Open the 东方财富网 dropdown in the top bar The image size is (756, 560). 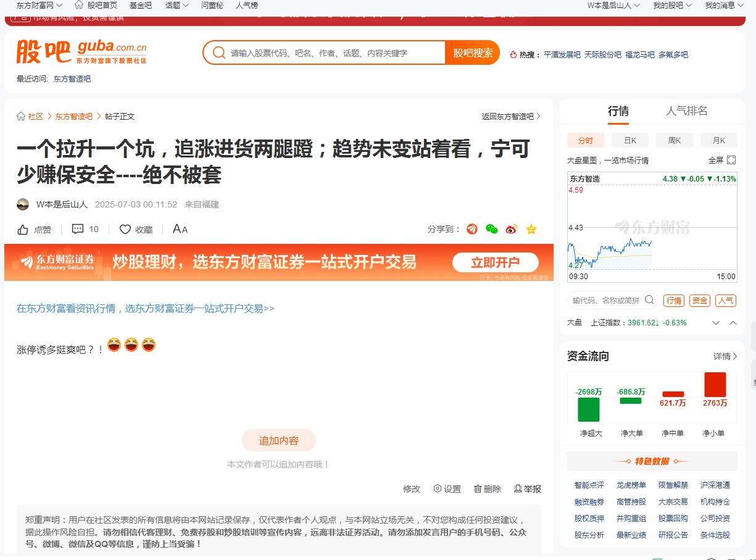pos(39,5)
